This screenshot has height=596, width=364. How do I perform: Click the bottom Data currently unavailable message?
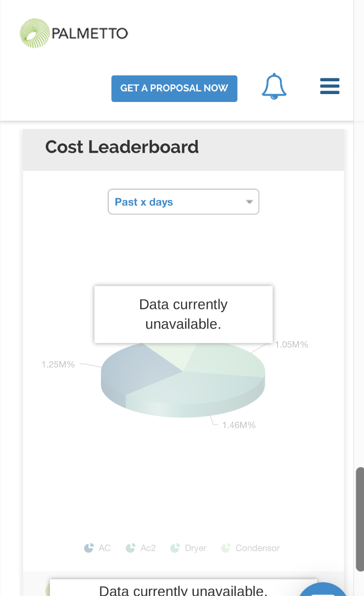click(183, 590)
